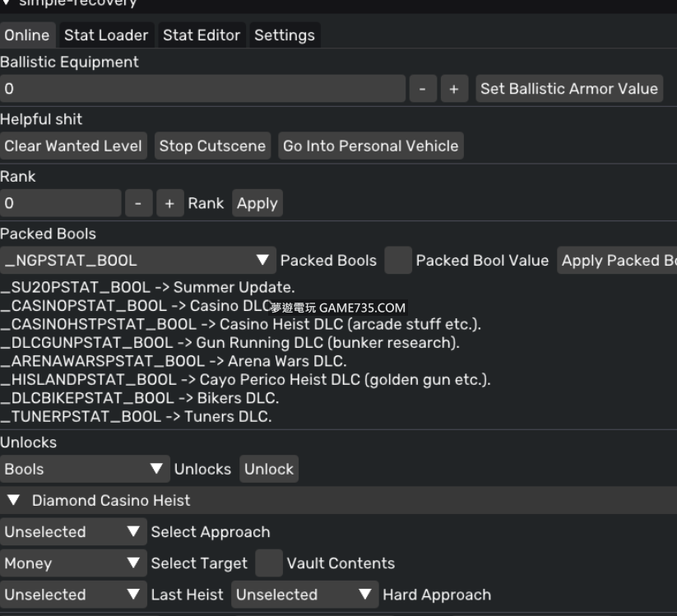Decrease Ballistic Equipment value with minus button

[x=422, y=89]
